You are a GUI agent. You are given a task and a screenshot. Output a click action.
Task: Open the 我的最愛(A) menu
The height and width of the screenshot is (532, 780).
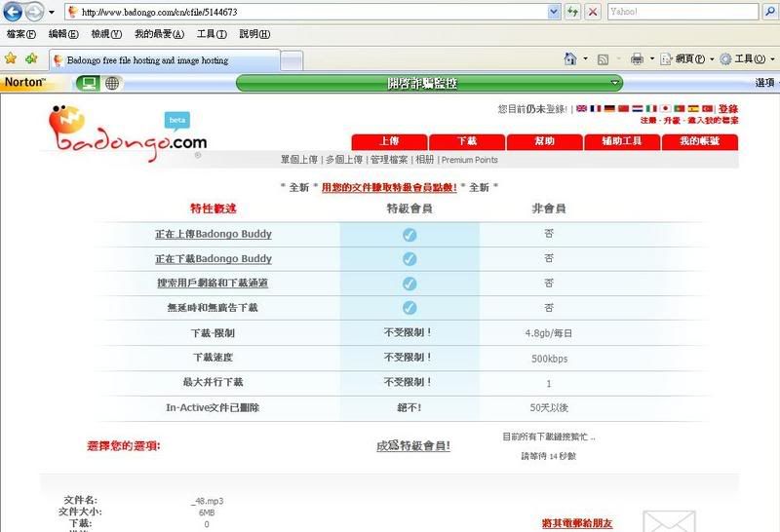coord(159,34)
